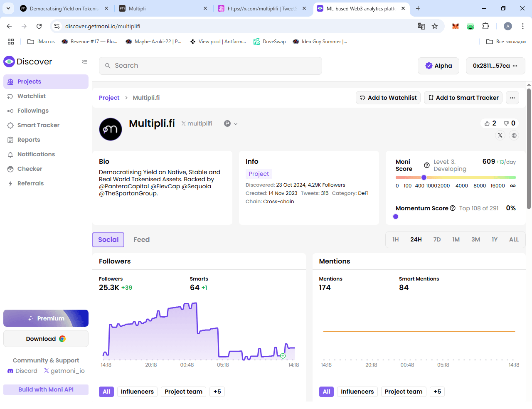Go back with the browser back arrow
The height and width of the screenshot is (409, 532).
coord(9,26)
